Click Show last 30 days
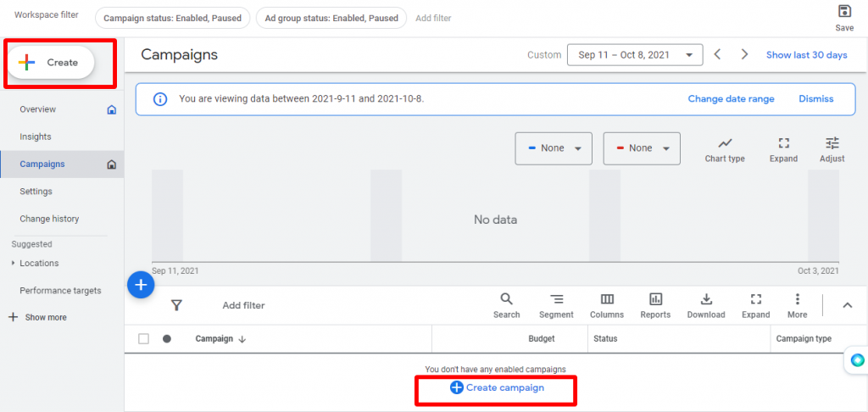The height and width of the screenshot is (412, 868). pyautogui.click(x=807, y=55)
